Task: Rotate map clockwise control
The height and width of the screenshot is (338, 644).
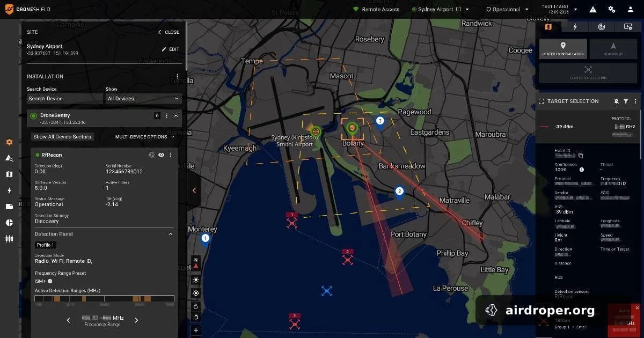Action: tap(196, 306)
